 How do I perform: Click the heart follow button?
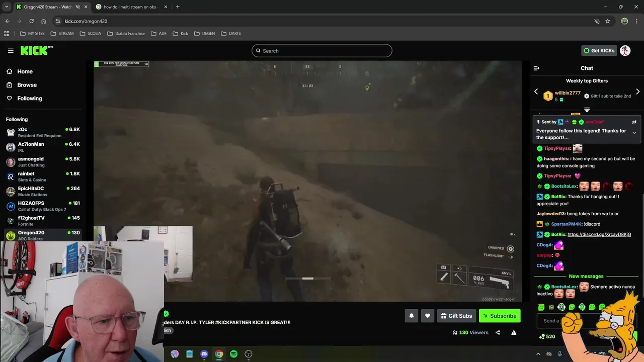pyautogui.click(x=428, y=316)
